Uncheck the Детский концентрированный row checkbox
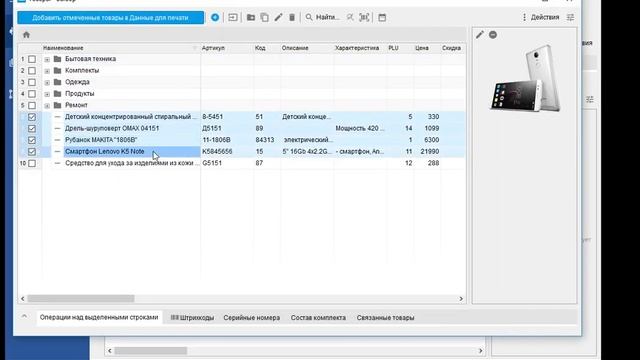The image size is (640, 360). tap(32, 117)
